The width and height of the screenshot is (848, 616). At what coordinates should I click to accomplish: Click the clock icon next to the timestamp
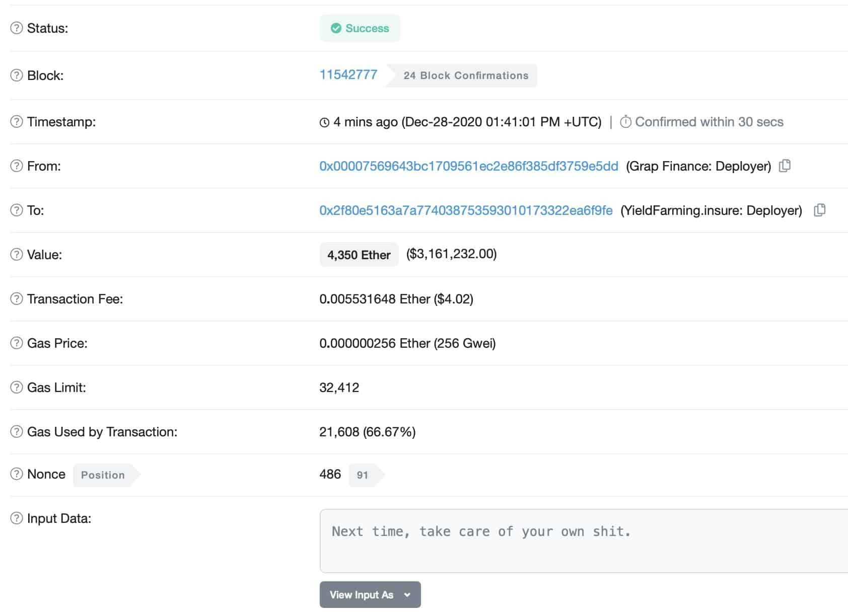point(325,121)
